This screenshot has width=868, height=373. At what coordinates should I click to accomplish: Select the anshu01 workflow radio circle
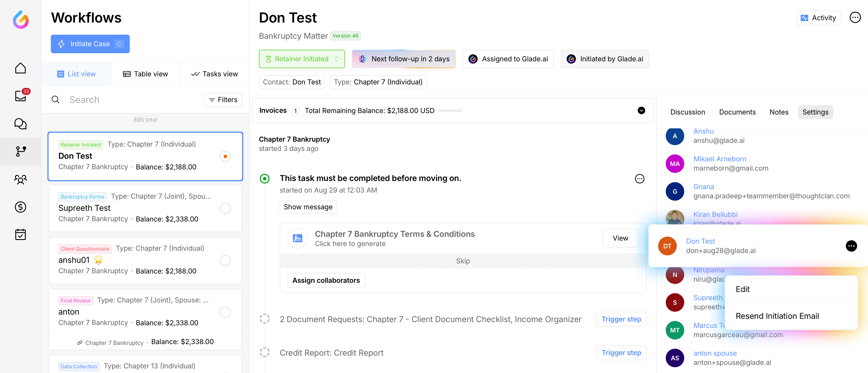[225, 260]
